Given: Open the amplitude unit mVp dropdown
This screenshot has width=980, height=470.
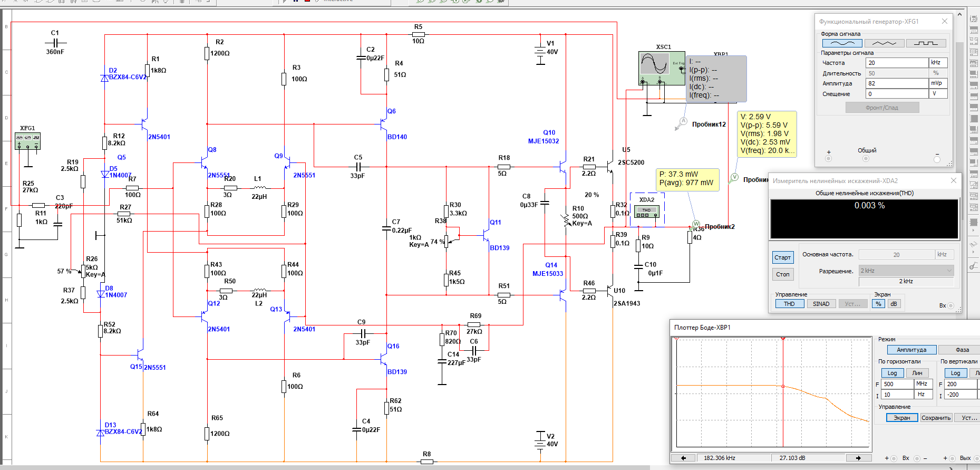Looking at the screenshot, I should 938,83.
